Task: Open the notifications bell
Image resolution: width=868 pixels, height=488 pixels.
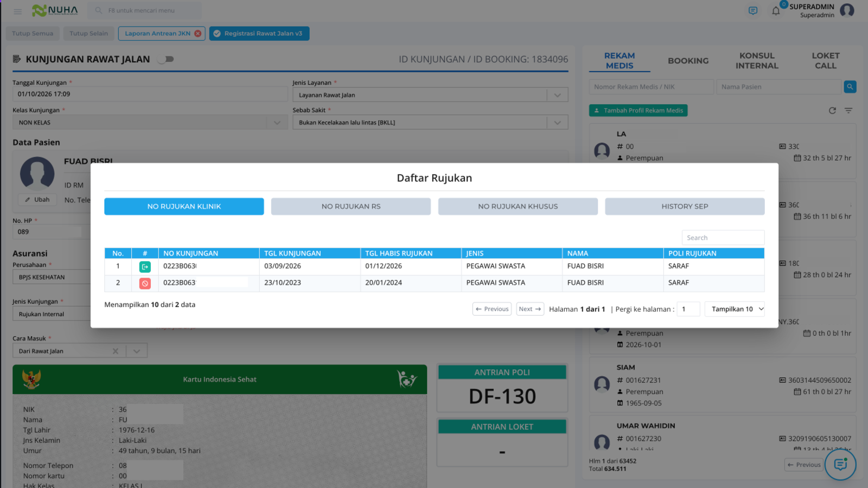Action: [x=776, y=11]
